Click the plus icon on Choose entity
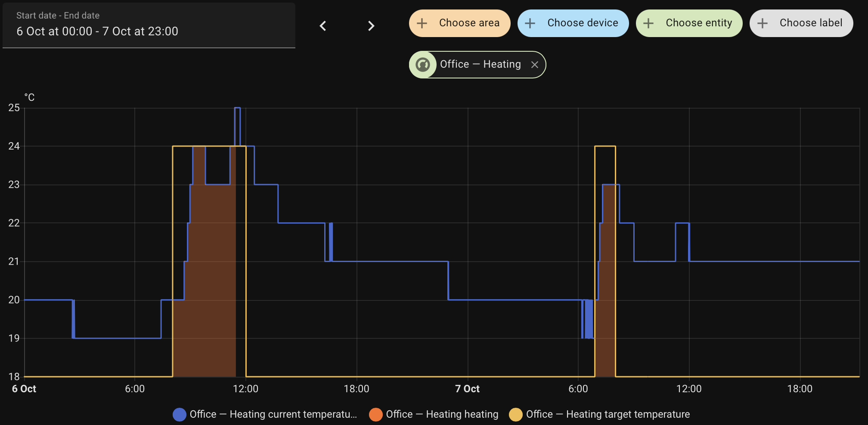This screenshot has width=868, height=425. point(648,23)
